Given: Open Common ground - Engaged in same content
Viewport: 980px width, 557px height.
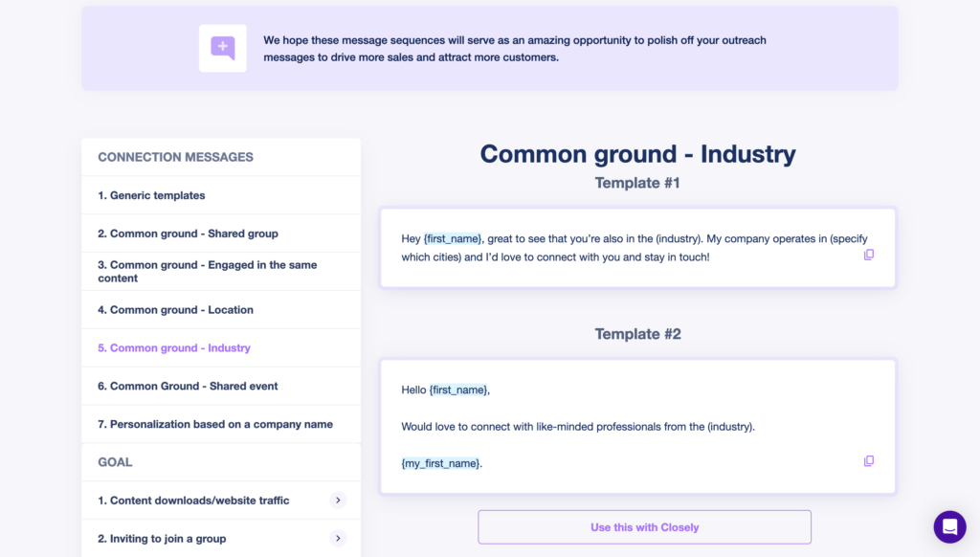Looking at the screenshot, I should pyautogui.click(x=208, y=272).
